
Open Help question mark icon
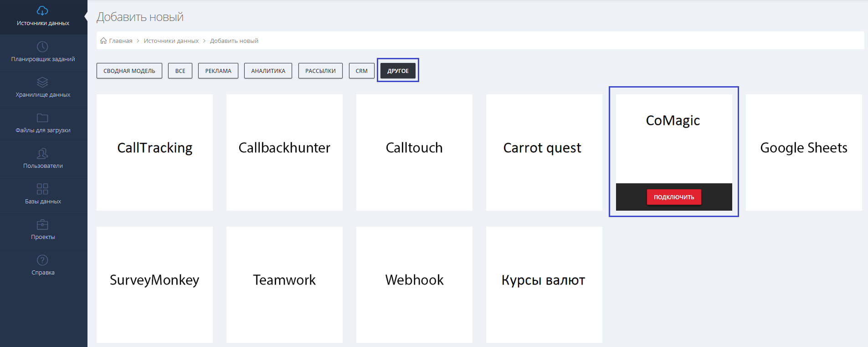click(42, 260)
